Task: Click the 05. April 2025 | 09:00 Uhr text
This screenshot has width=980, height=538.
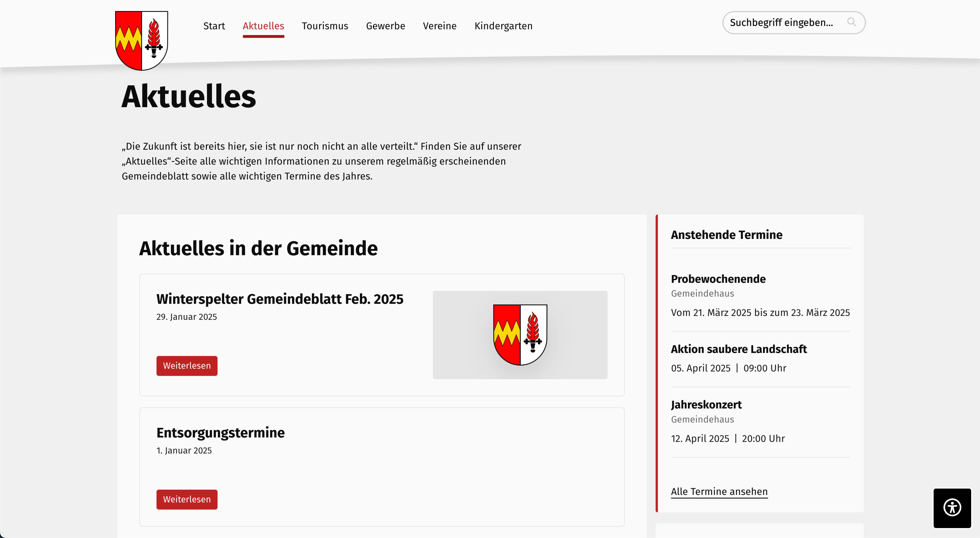Action: coord(728,368)
